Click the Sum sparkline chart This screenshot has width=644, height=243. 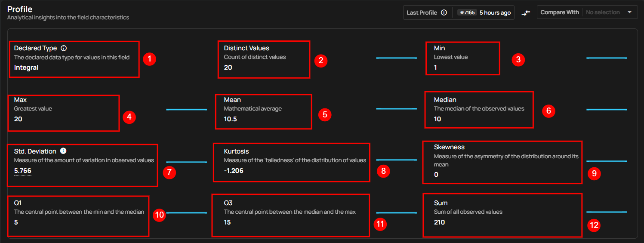(606, 212)
